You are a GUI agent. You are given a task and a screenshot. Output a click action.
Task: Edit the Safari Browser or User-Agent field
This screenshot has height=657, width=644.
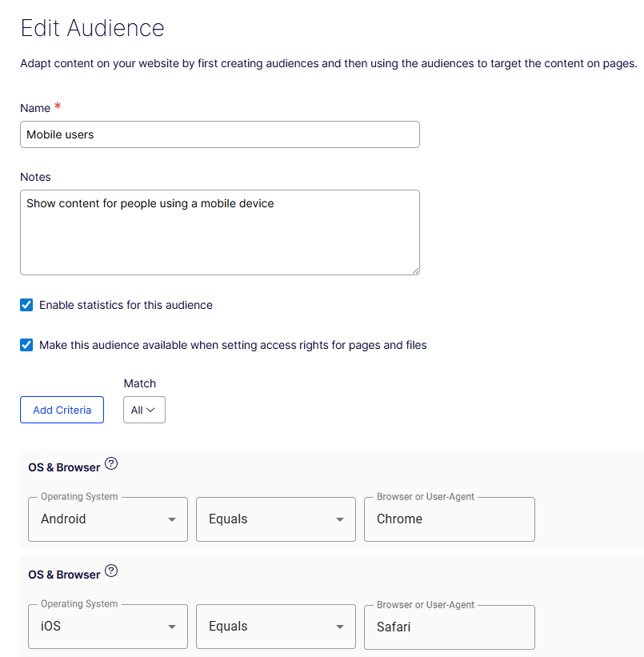click(x=449, y=627)
